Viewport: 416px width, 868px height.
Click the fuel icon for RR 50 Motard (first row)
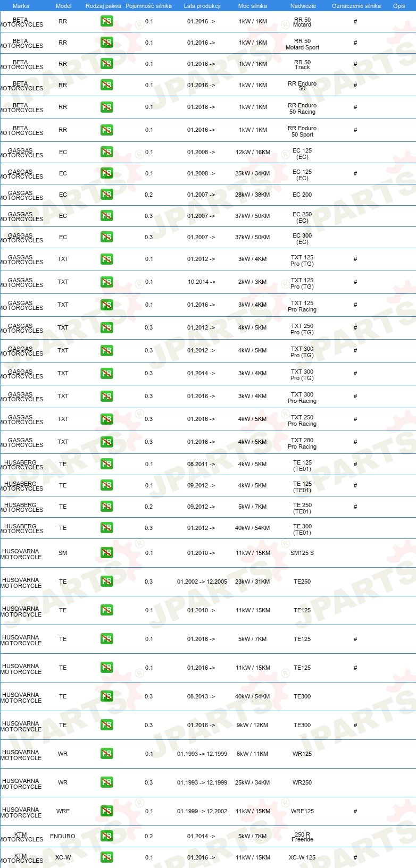[107, 22]
